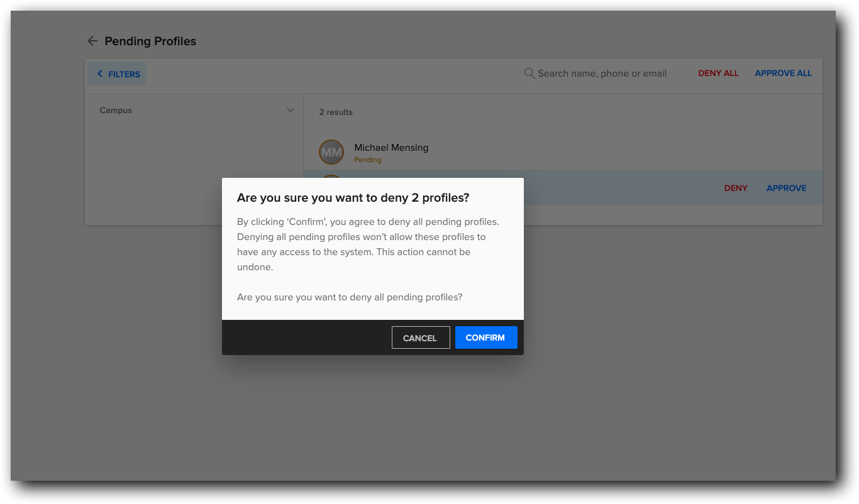Deny the highlighted profile row
859x504 pixels.
tap(736, 188)
